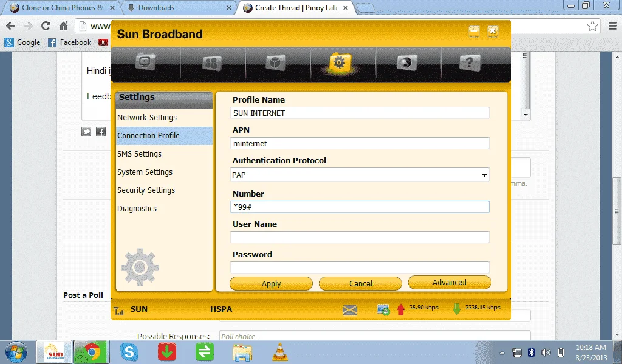Select the gear settings tab icon
The width and height of the screenshot is (622, 364).
coord(340,62)
